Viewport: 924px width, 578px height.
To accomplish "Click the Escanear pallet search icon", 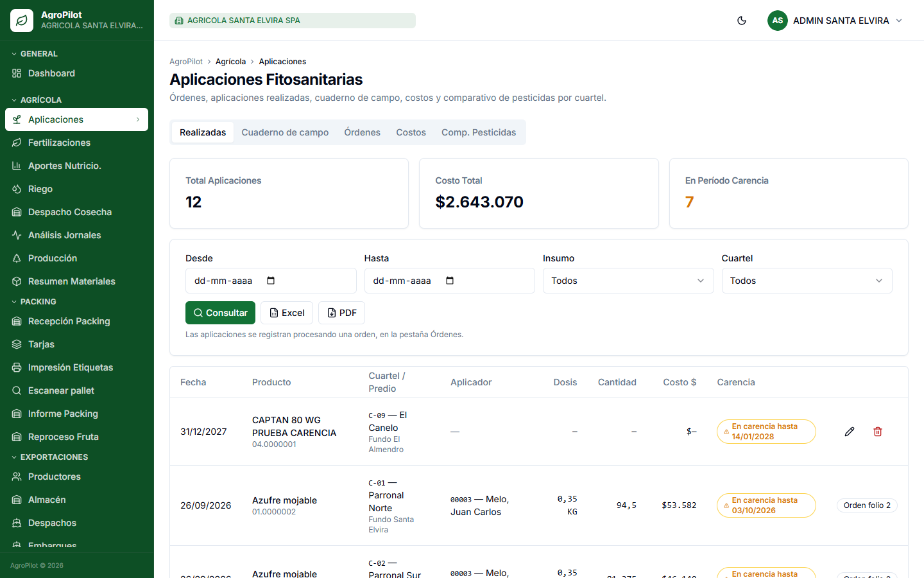I will pos(17,390).
